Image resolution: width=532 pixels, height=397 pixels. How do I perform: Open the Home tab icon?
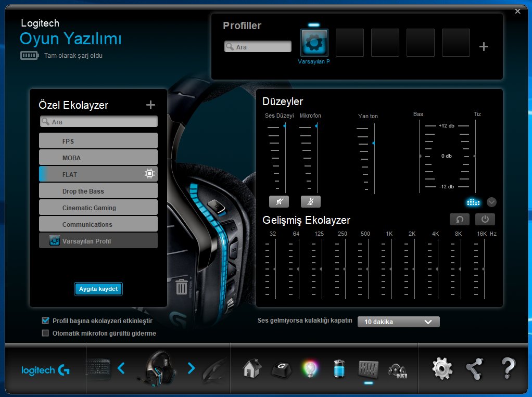252,368
